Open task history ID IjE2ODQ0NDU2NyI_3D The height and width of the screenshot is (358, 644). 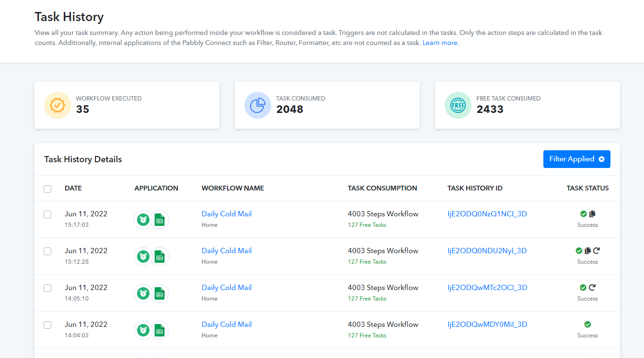[x=487, y=251]
